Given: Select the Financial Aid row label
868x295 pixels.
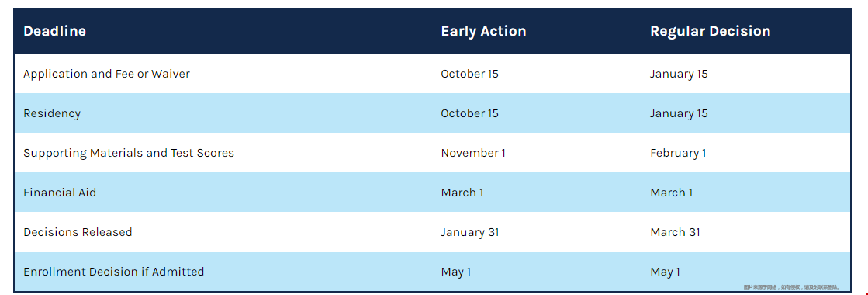Looking at the screenshot, I should pos(59,193).
